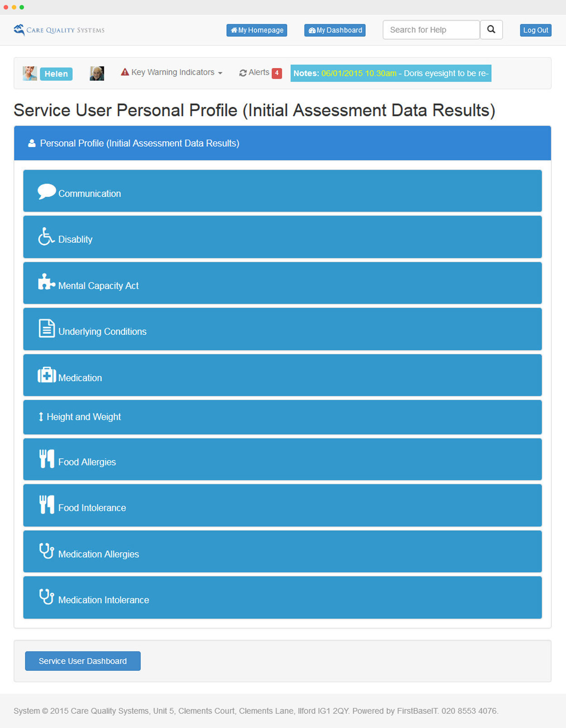Image resolution: width=566 pixels, height=728 pixels.
Task: Expand the Food Intolerance section
Action: coord(92,508)
